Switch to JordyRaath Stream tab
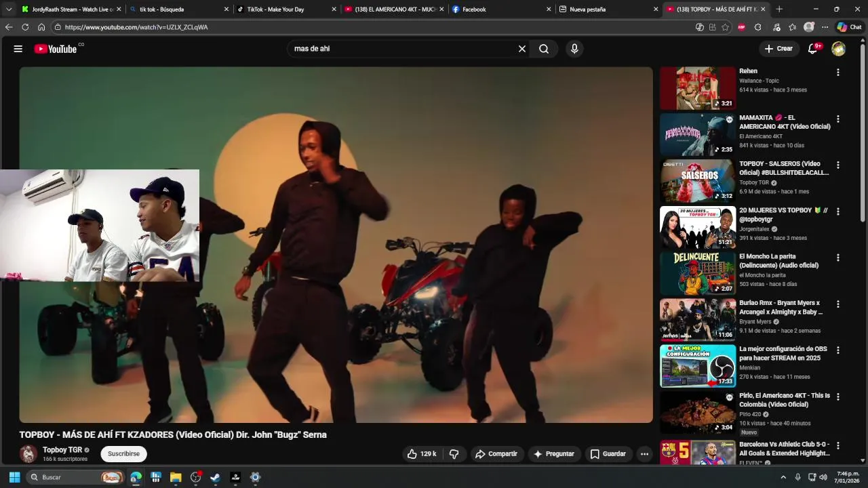The height and width of the screenshot is (488, 868). [71, 9]
